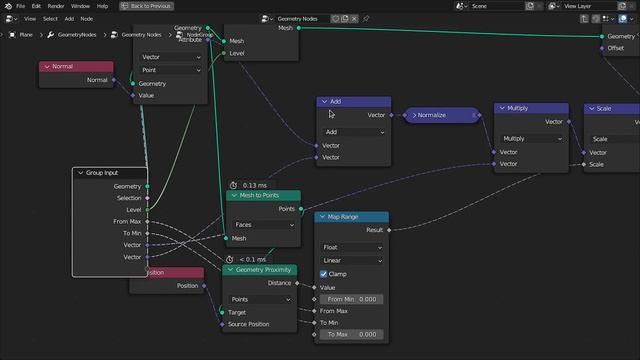Click the Geometry Nodes node-tree browse icon
Screen dimensions: 640x360
point(267,19)
